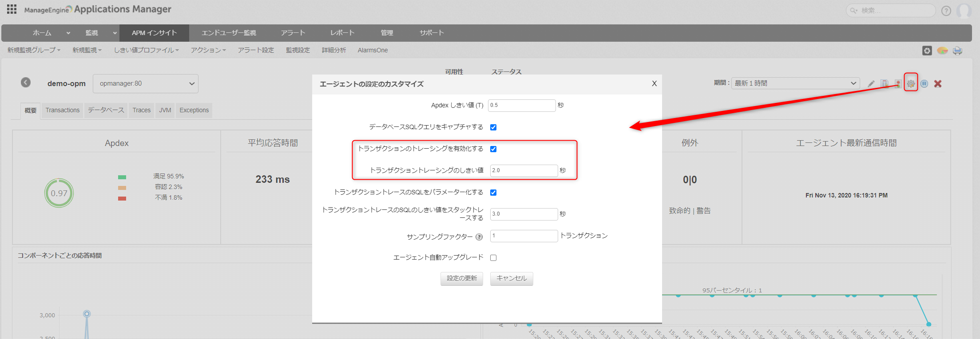Toggle the parameterize trace SQL checkbox
This screenshot has height=339, width=980.
pos(493,193)
